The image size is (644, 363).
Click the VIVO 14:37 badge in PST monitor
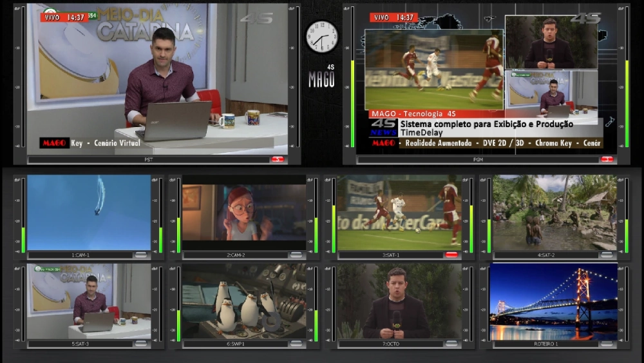64,17
